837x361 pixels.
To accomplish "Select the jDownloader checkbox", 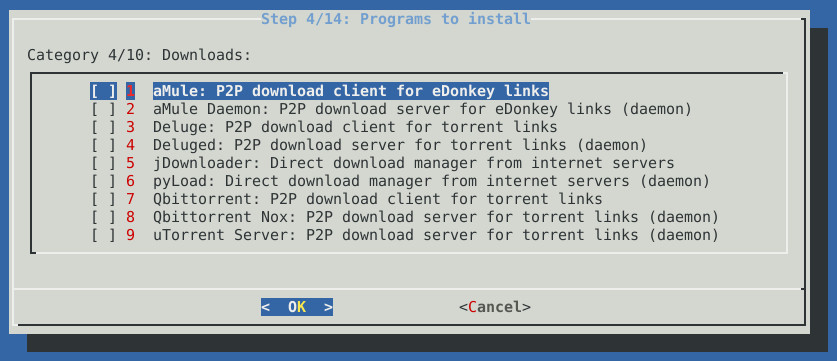I will click(x=103, y=163).
